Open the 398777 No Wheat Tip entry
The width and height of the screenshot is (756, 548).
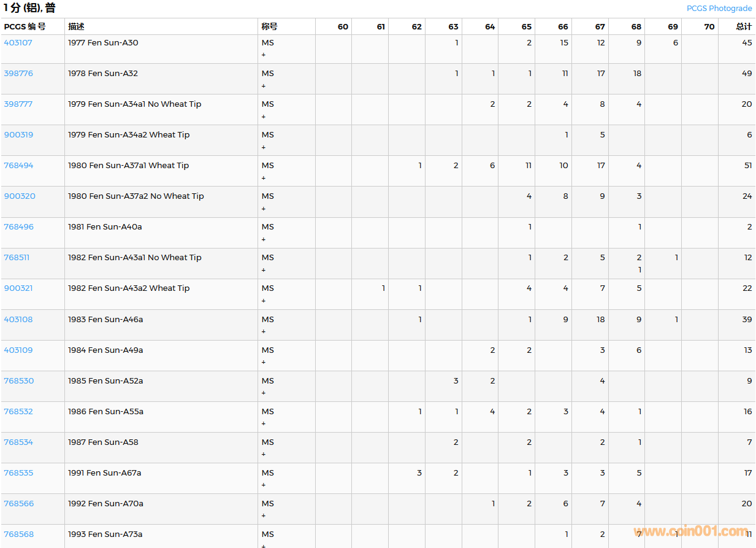pyautogui.click(x=18, y=104)
